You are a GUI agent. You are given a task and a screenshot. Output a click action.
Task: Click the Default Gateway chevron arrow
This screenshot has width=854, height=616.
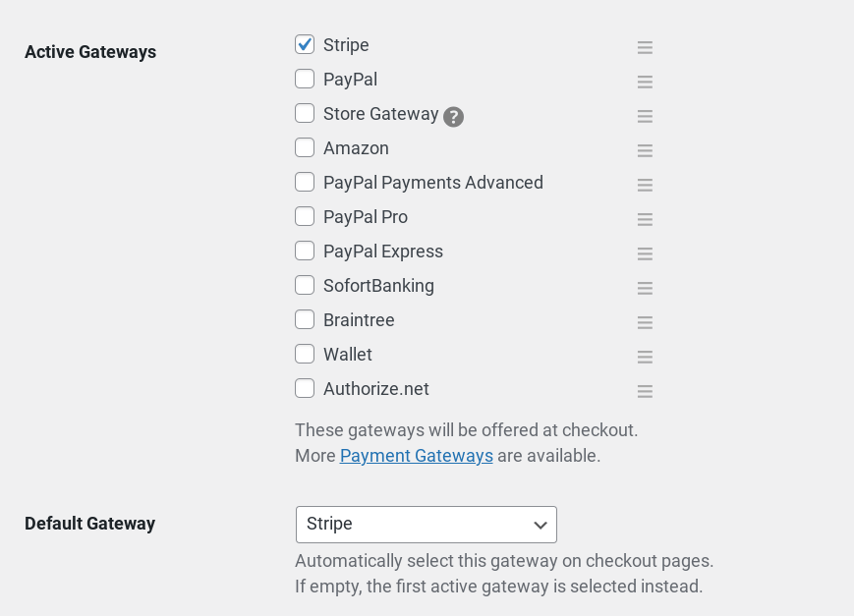[x=540, y=525]
